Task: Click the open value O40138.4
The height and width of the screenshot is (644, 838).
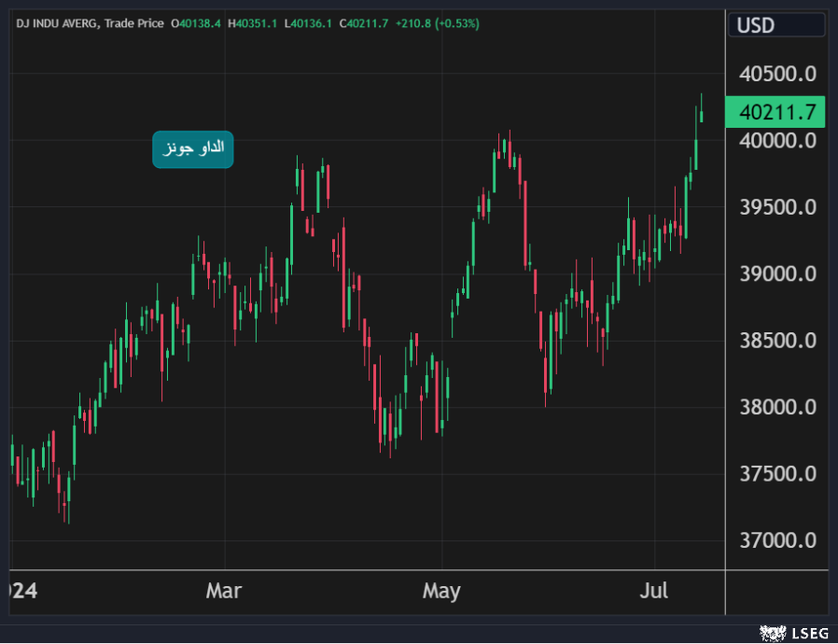Action: click(196, 23)
